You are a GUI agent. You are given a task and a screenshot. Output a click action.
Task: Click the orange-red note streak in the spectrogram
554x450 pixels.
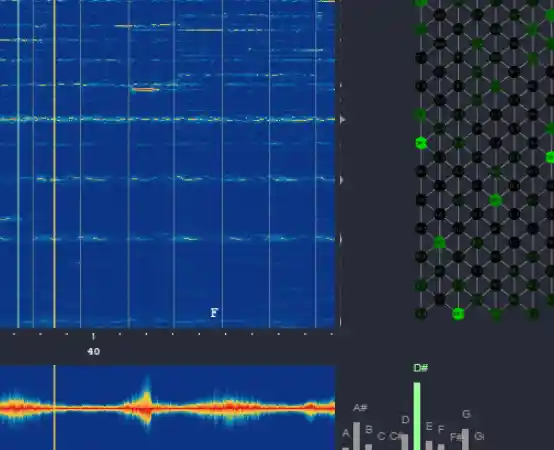pyautogui.click(x=145, y=90)
